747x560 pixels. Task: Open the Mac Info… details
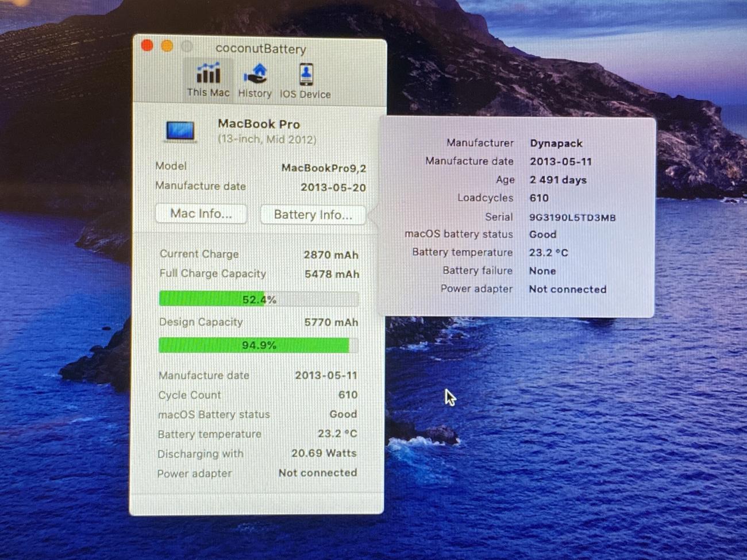(201, 214)
